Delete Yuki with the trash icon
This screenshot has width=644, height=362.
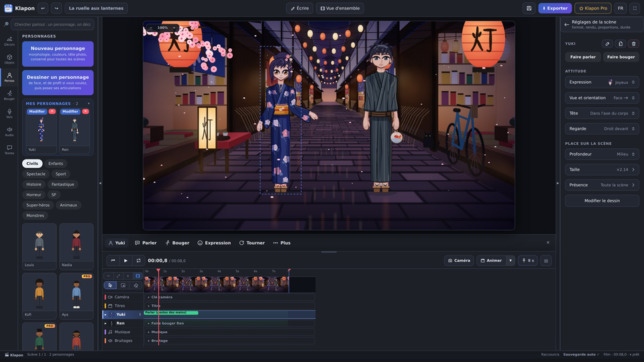(634, 44)
